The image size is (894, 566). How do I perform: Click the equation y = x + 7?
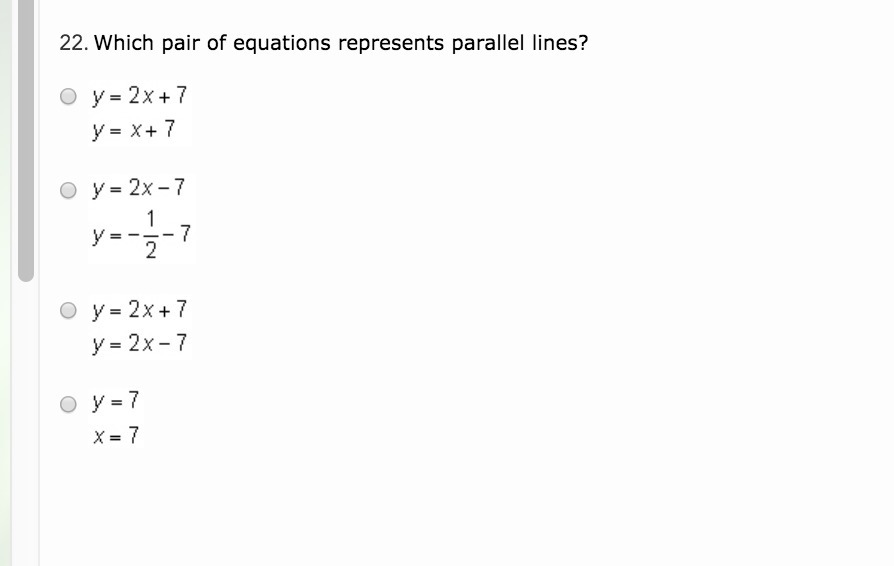point(133,130)
